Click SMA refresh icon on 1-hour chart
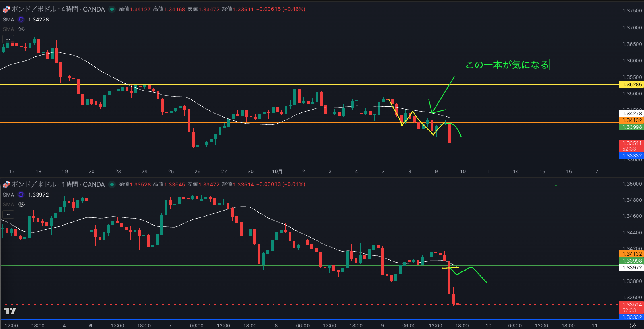Viewport: 644px width, 329px height. point(21,195)
